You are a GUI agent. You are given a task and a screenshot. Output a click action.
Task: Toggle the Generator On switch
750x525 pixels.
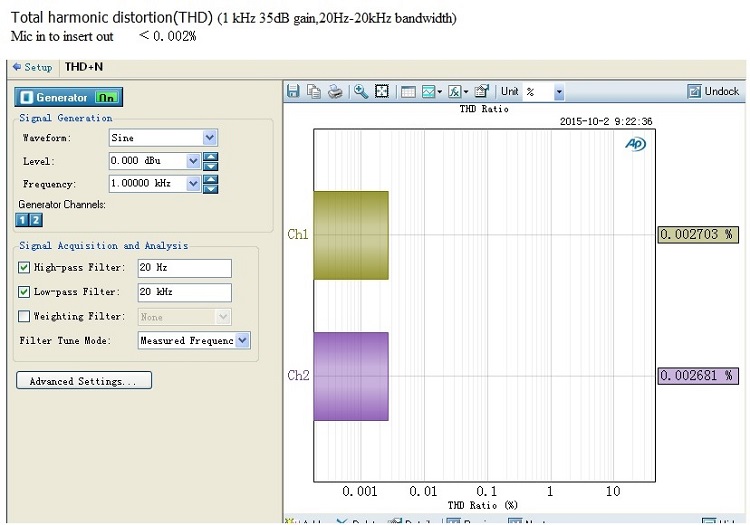[x=107, y=98]
